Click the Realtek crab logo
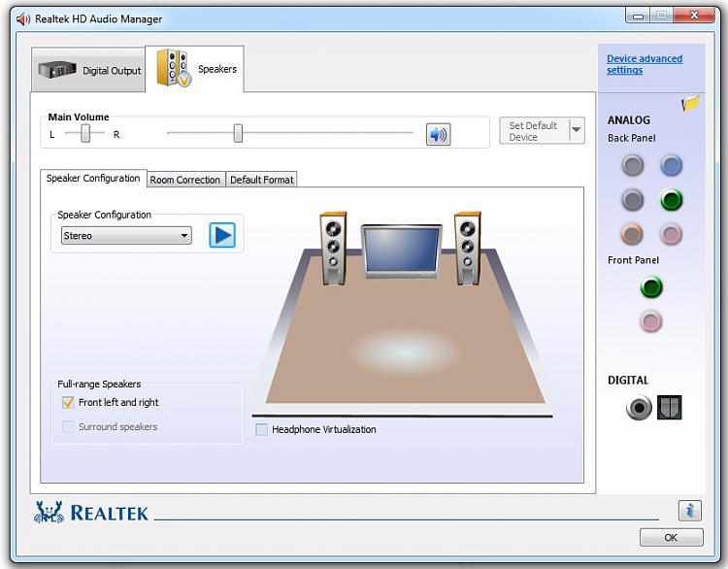This screenshot has height=569, width=728. click(49, 513)
